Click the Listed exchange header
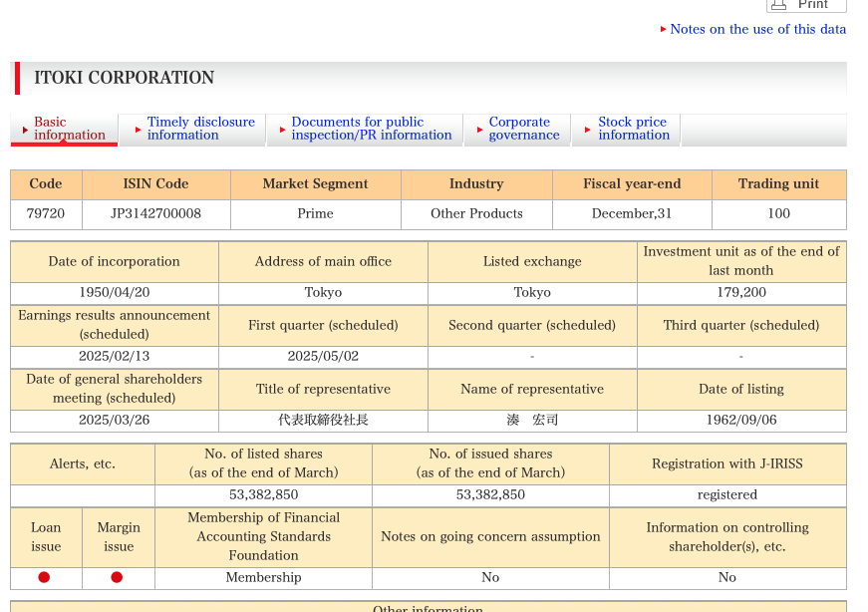 [532, 261]
